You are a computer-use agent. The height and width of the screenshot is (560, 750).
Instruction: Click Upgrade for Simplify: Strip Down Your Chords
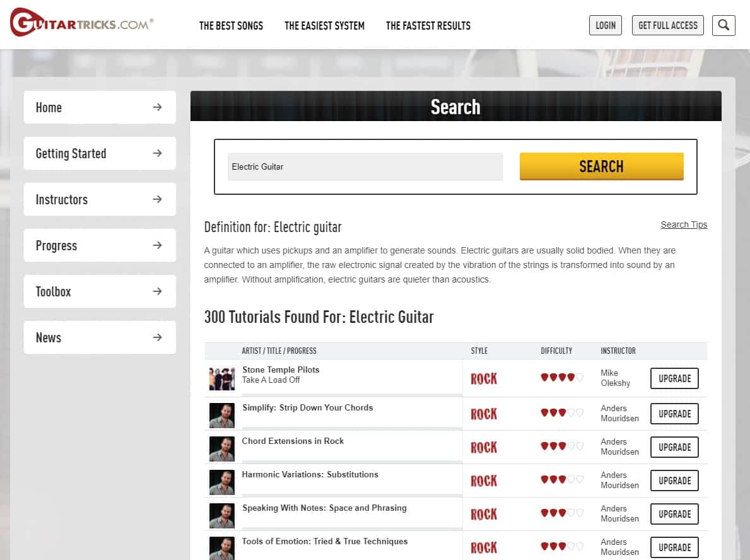point(674,414)
